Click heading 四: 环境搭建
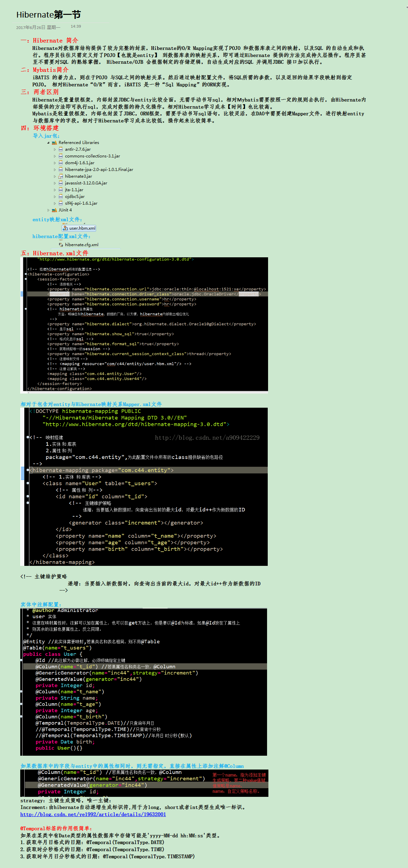Screen dimensions: 408x868 pos(40,128)
